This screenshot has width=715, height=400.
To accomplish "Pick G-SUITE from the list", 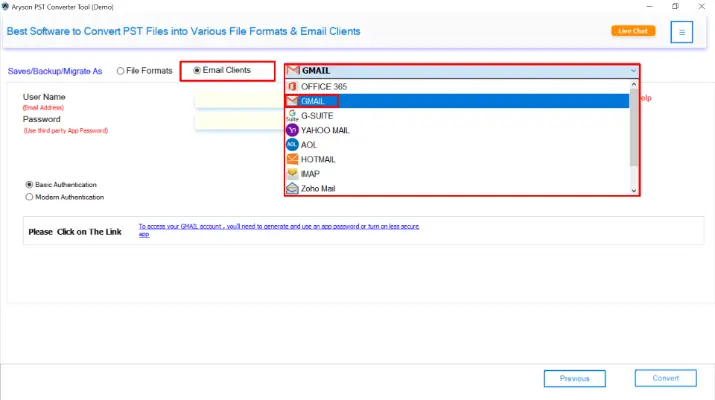I will click(457, 115).
